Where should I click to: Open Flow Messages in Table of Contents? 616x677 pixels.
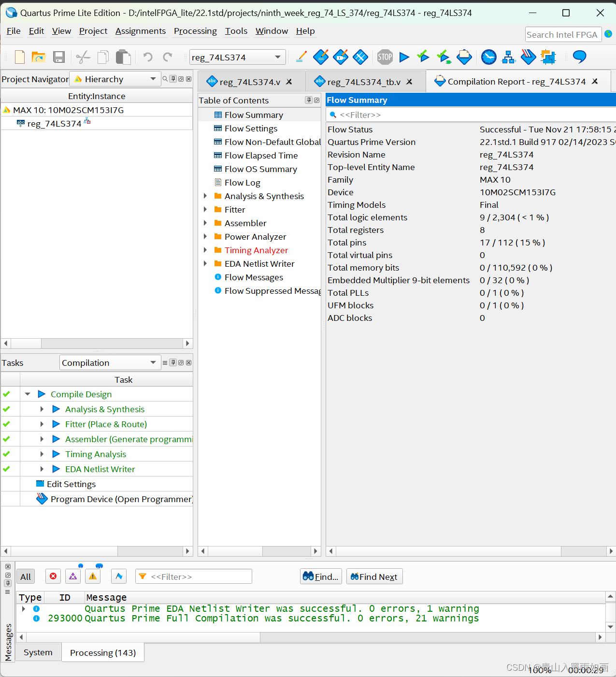click(x=254, y=277)
